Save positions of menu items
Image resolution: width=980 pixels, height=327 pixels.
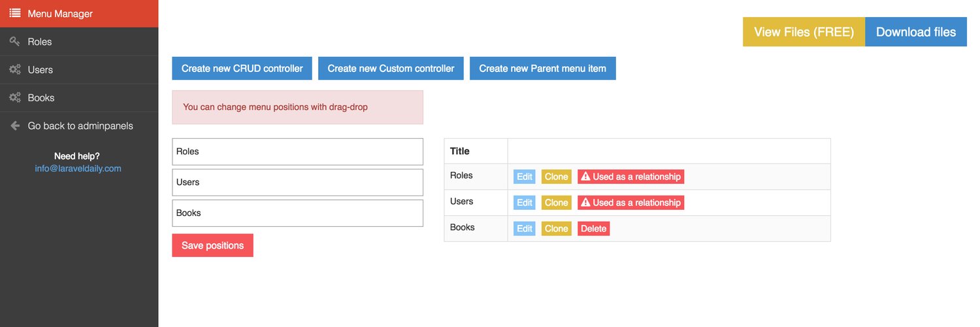pos(212,245)
